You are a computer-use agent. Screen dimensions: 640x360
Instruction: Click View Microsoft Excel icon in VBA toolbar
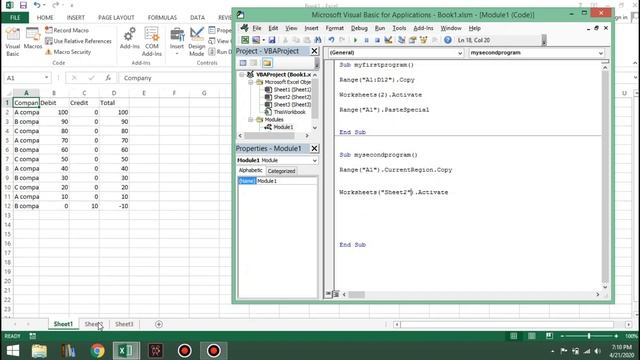point(245,40)
